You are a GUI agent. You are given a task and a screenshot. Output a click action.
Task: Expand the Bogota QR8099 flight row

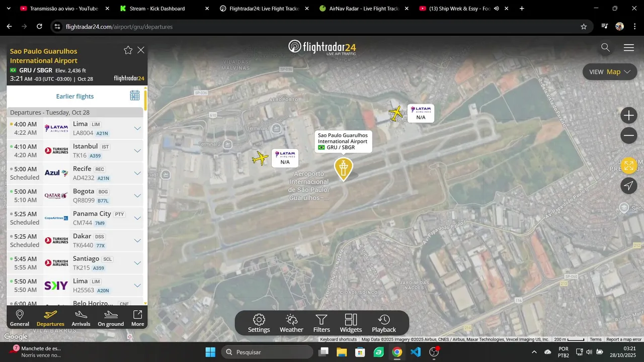tap(137, 196)
